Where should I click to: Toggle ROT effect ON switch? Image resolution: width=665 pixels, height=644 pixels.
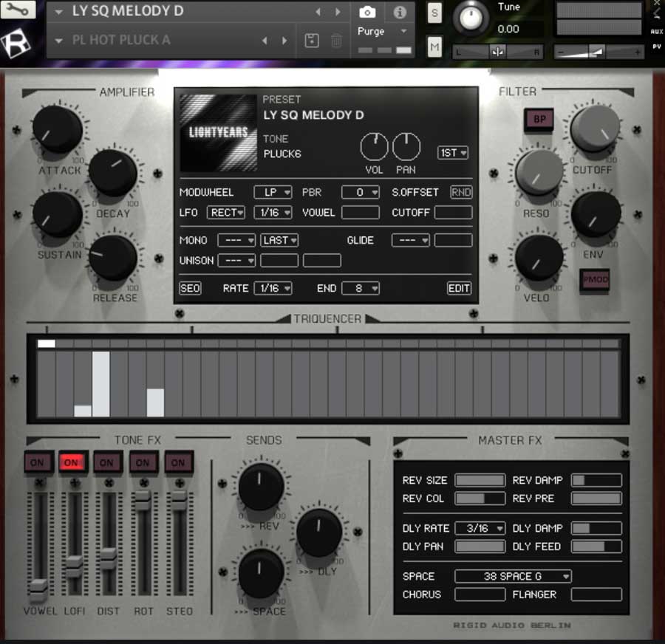tap(144, 462)
